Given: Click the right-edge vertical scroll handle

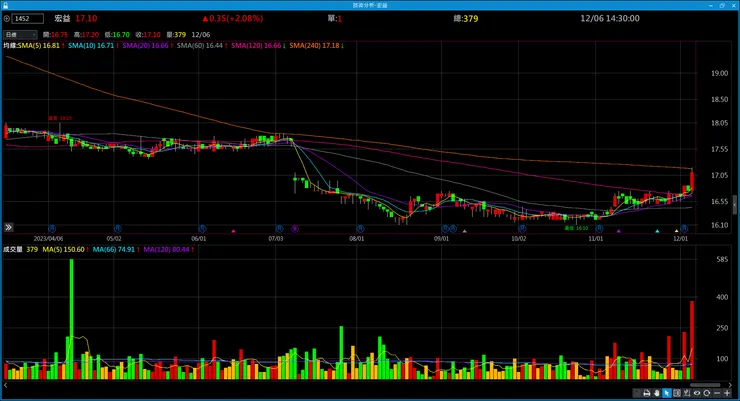Looking at the screenshot, I should tap(734, 205).
